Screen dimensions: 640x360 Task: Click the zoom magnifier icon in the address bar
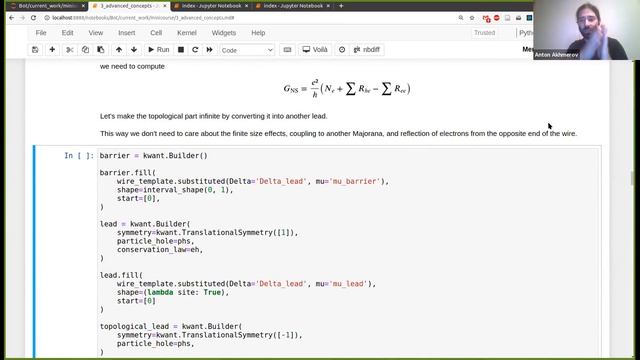pos(461,18)
